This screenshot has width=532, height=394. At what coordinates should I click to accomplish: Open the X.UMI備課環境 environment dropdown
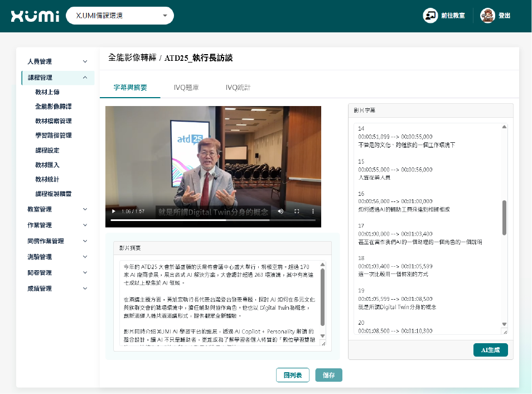pos(120,16)
